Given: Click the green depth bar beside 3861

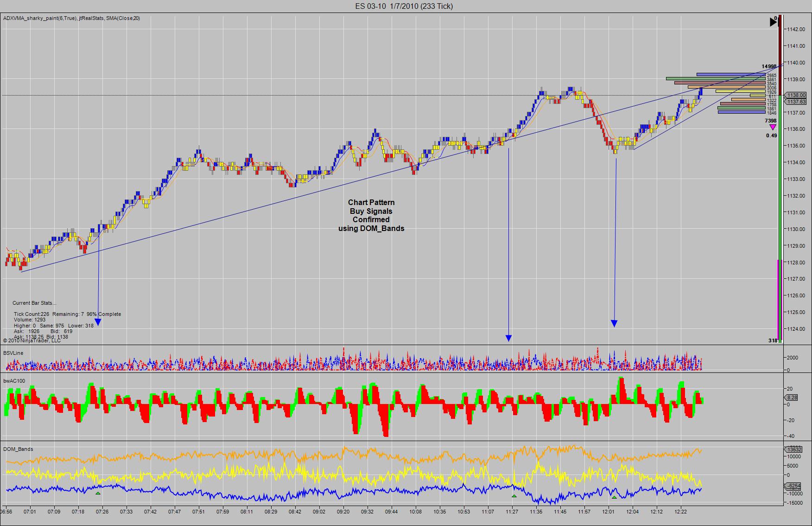Looking at the screenshot, I should coord(716,79).
